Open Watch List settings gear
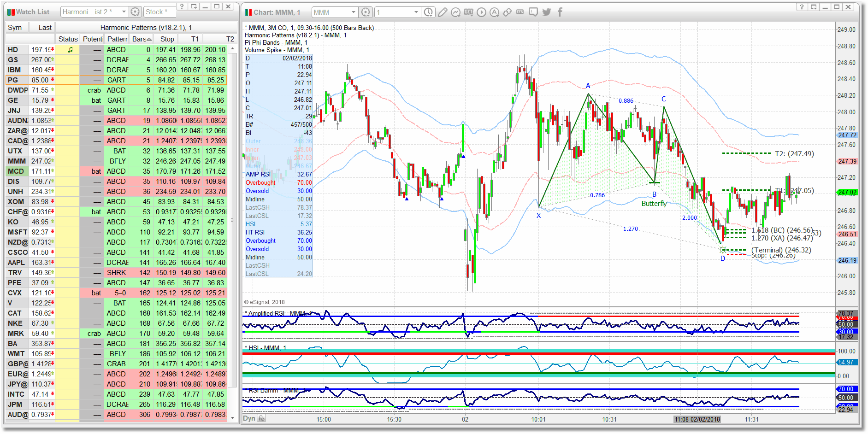Viewport: 868px width, 434px height. pyautogui.click(x=135, y=12)
